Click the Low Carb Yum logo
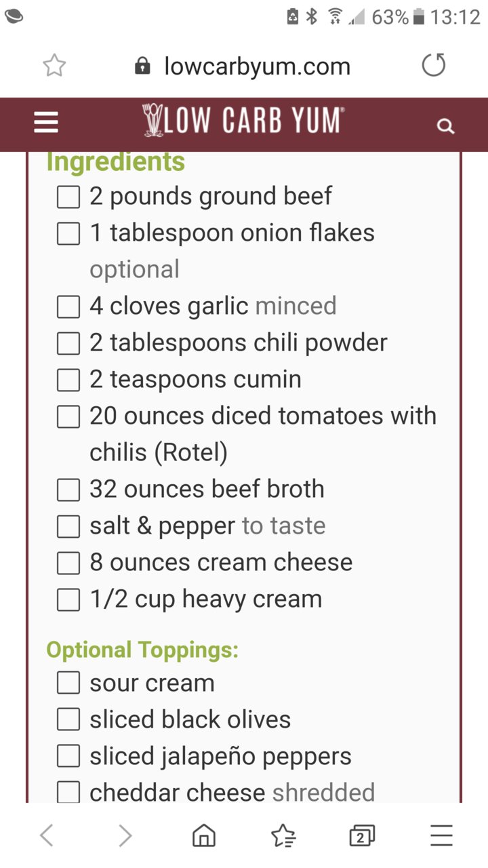 pos(243,121)
